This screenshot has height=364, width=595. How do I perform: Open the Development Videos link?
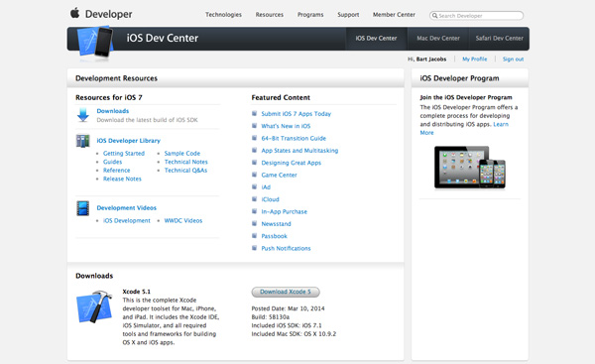tap(126, 208)
